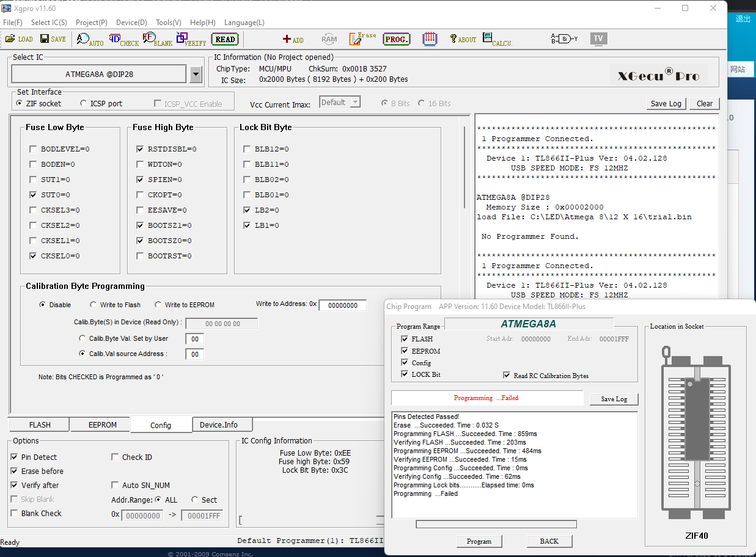Open the CALCU. calculator tool
756x557 pixels.
click(x=497, y=39)
